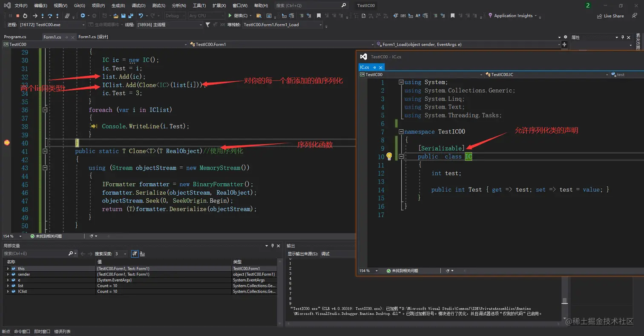Click the Step Over debug icon
Screen dimensions: 644x336
coord(50,16)
